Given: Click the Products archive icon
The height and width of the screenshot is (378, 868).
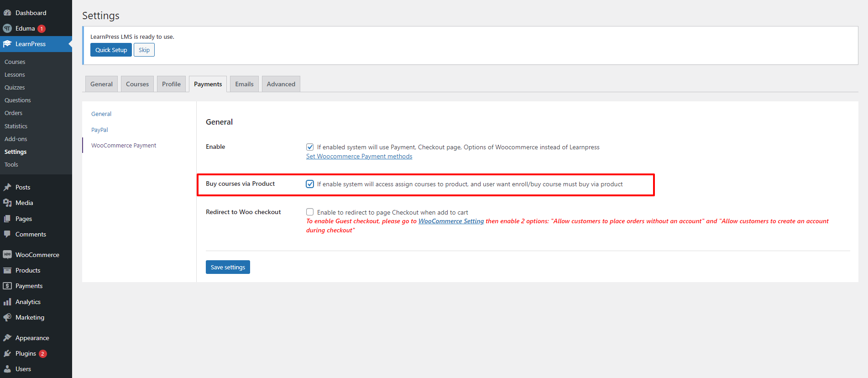Looking at the screenshot, I should tap(7, 270).
